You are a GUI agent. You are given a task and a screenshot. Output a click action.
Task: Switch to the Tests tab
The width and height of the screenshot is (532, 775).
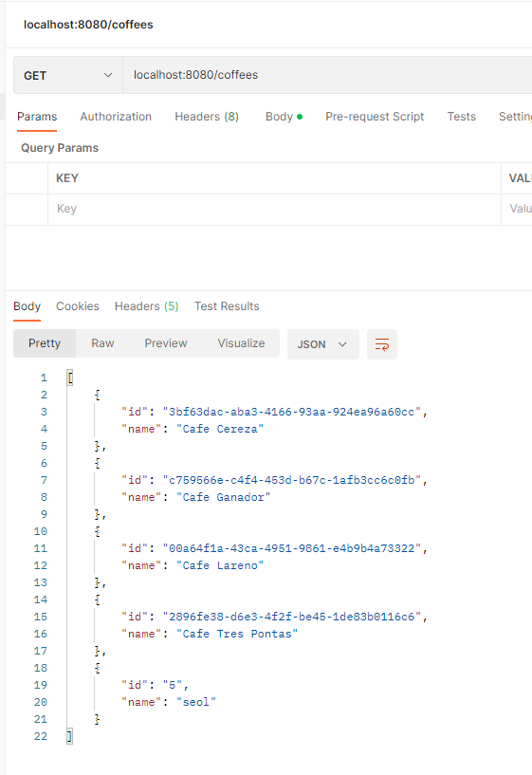pyautogui.click(x=462, y=117)
